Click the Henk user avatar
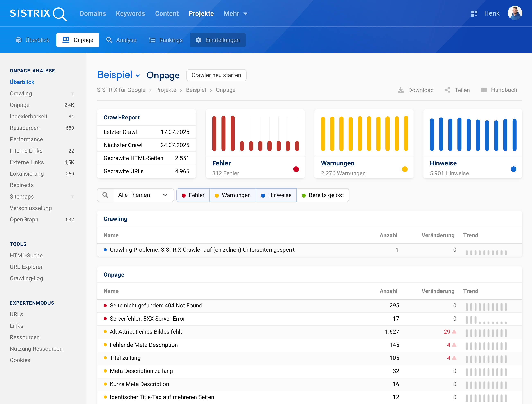This screenshot has width=532, height=404. [515, 13]
